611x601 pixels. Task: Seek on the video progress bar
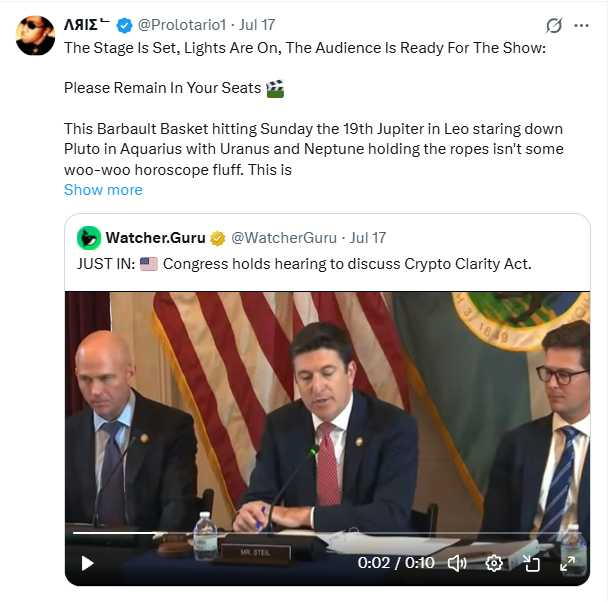point(327,533)
